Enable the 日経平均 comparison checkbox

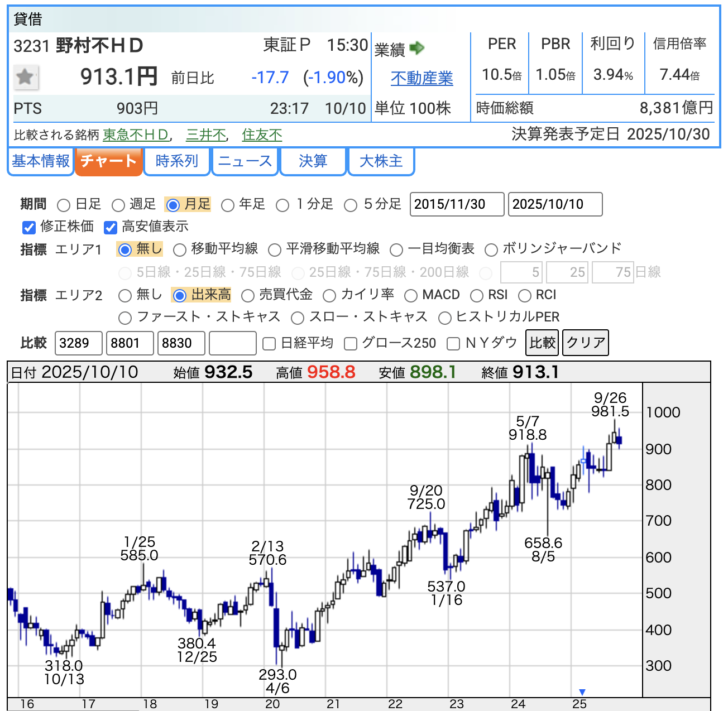pyautogui.click(x=269, y=344)
